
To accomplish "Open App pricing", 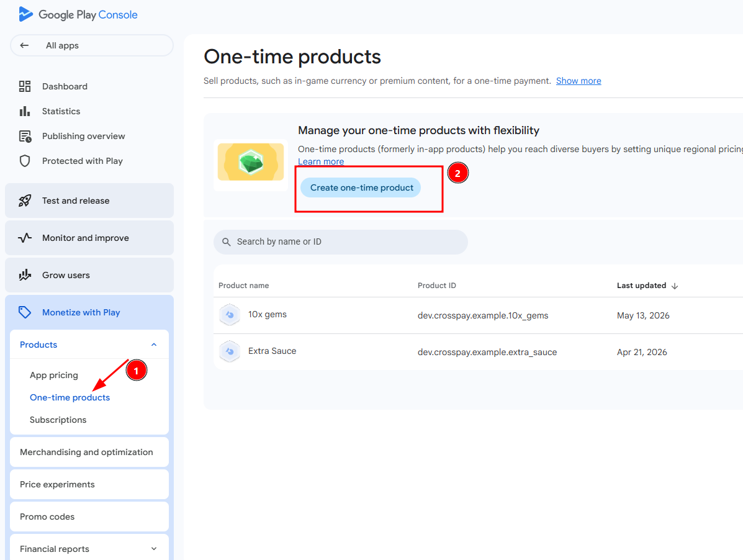I will (x=54, y=375).
